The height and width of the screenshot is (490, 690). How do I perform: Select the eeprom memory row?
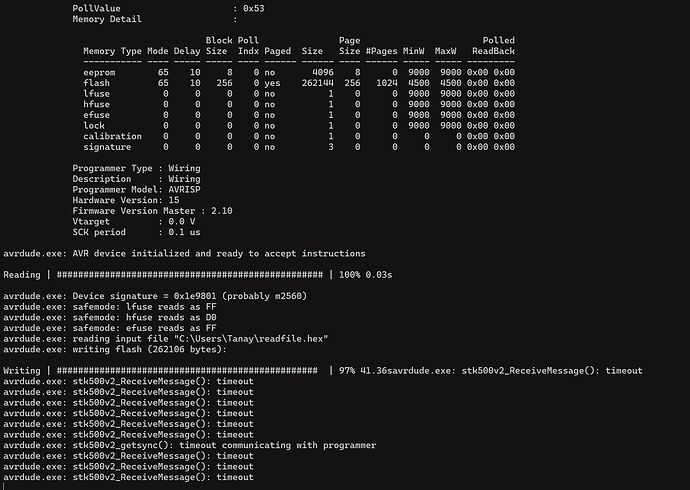[x=299, y=73]
